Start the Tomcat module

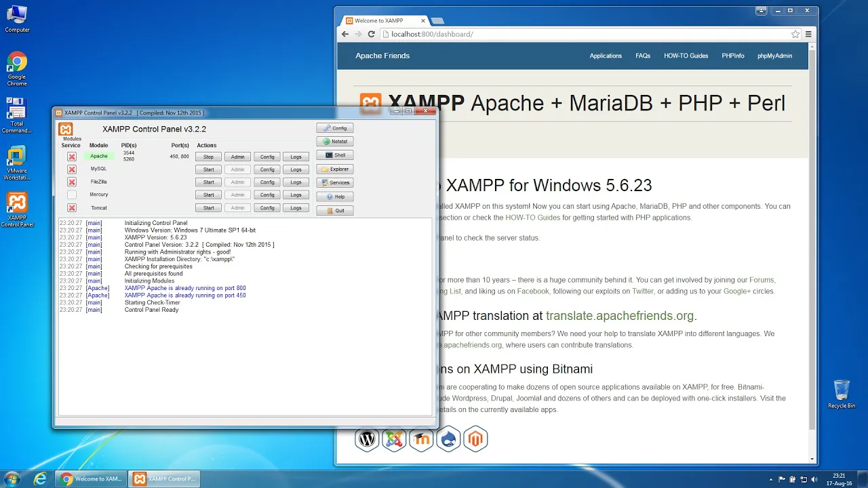tap(208, 208)
